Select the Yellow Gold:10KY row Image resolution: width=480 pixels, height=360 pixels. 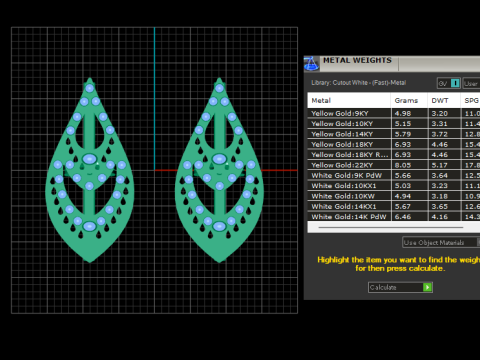[394, 124]
